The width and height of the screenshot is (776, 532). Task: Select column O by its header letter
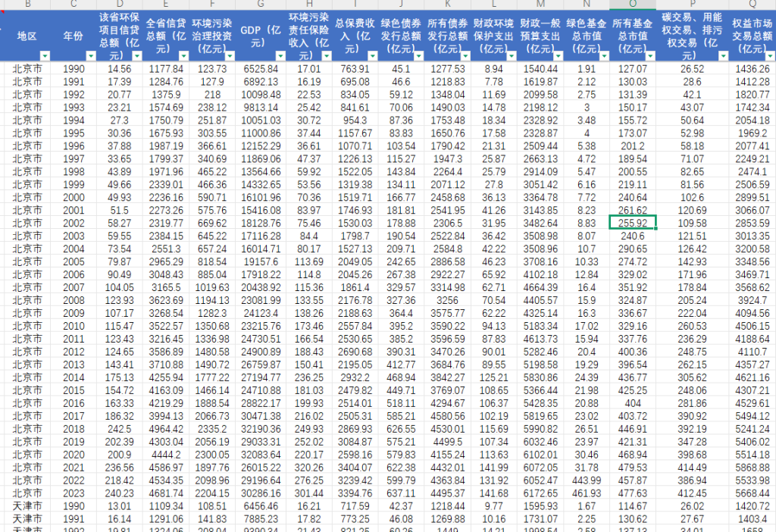(x=632, y=4)
